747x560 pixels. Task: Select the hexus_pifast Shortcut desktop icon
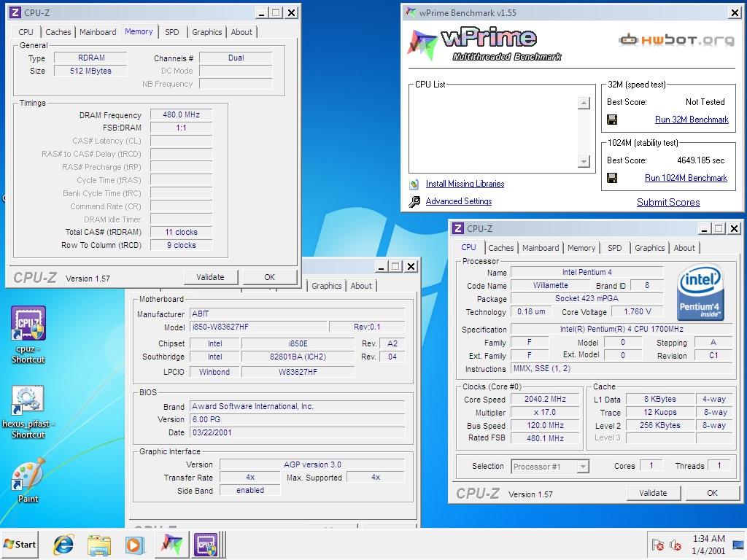28,412
